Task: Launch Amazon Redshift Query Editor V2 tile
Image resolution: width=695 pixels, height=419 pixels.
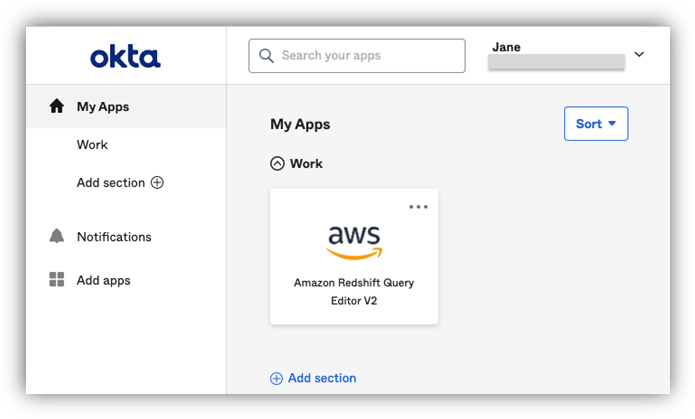Action: (353, 290)
